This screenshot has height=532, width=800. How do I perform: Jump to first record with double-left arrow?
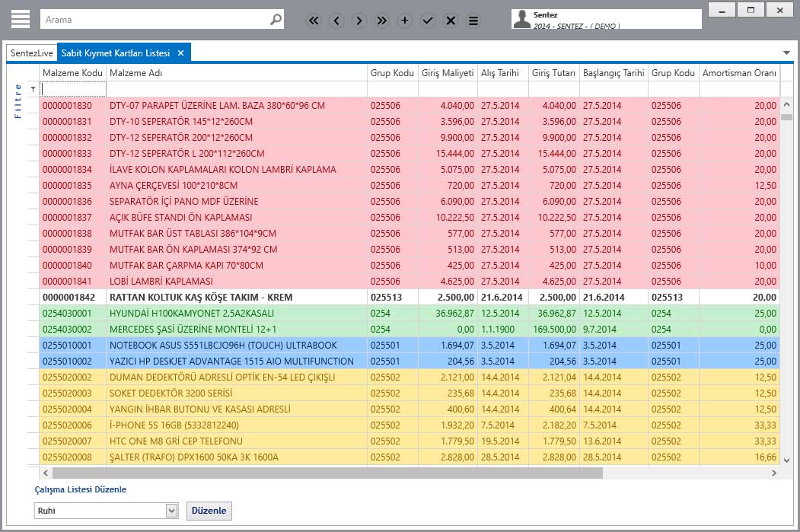pyautogui.click(x=314, y=21)
